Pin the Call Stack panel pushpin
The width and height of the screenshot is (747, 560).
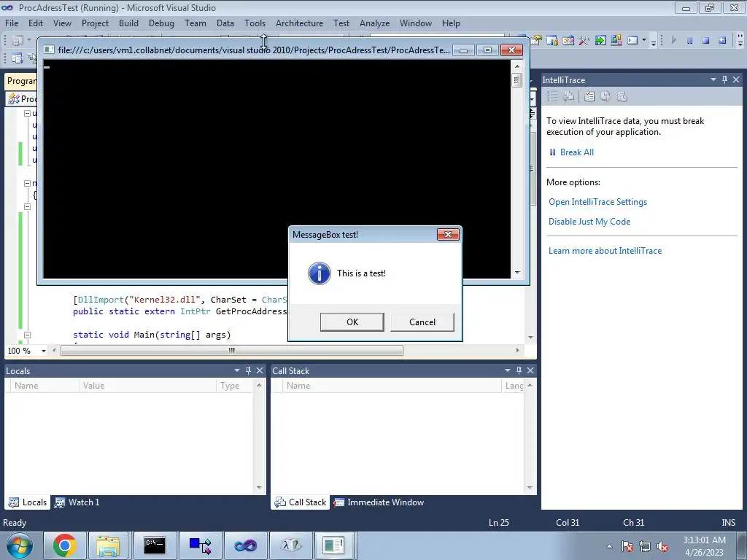coord(519,370)
